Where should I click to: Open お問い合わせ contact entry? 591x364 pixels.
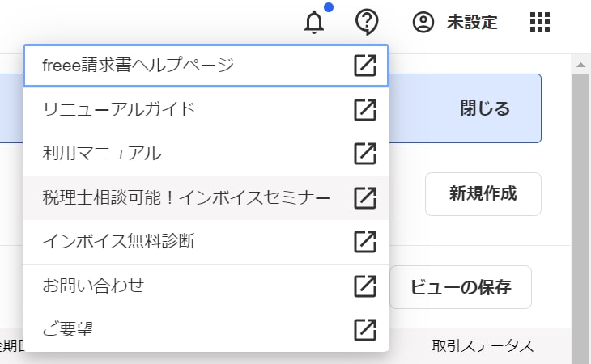(93, 286)
